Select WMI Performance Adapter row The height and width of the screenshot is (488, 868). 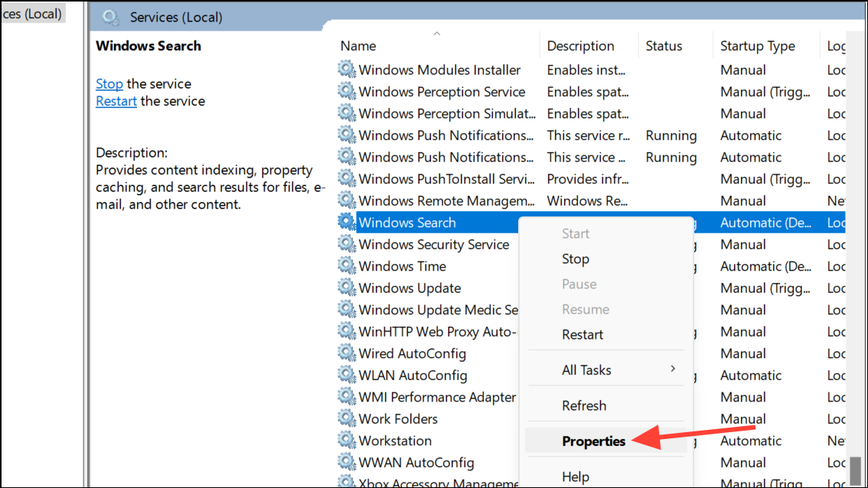[437, 397]
